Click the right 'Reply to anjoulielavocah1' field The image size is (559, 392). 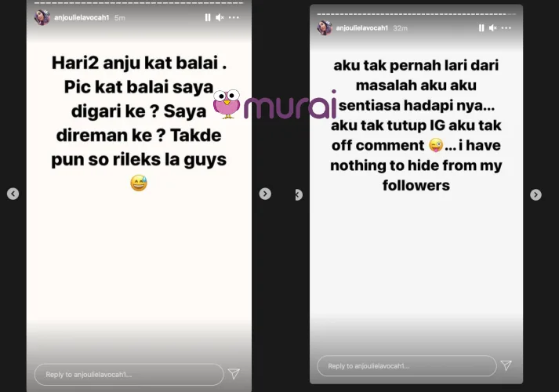407,366
